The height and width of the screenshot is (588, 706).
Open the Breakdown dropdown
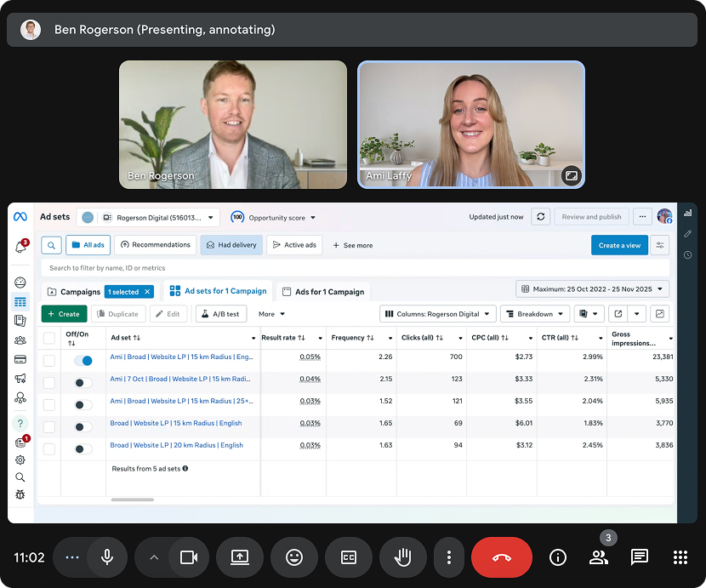535,314
